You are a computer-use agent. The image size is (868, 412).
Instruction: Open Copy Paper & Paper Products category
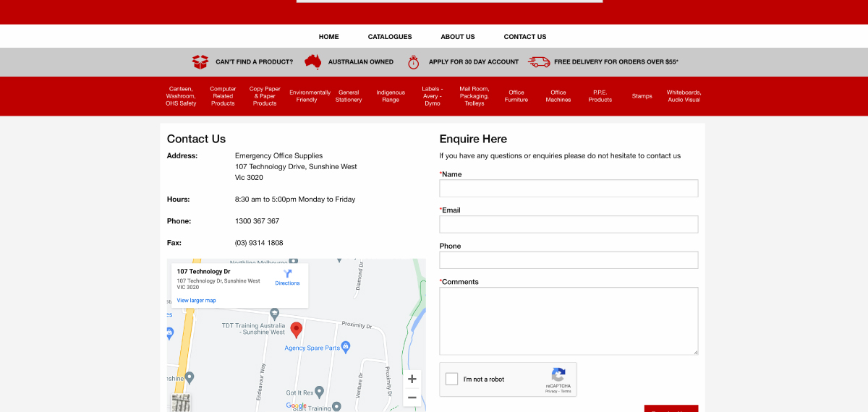(265, 96)
